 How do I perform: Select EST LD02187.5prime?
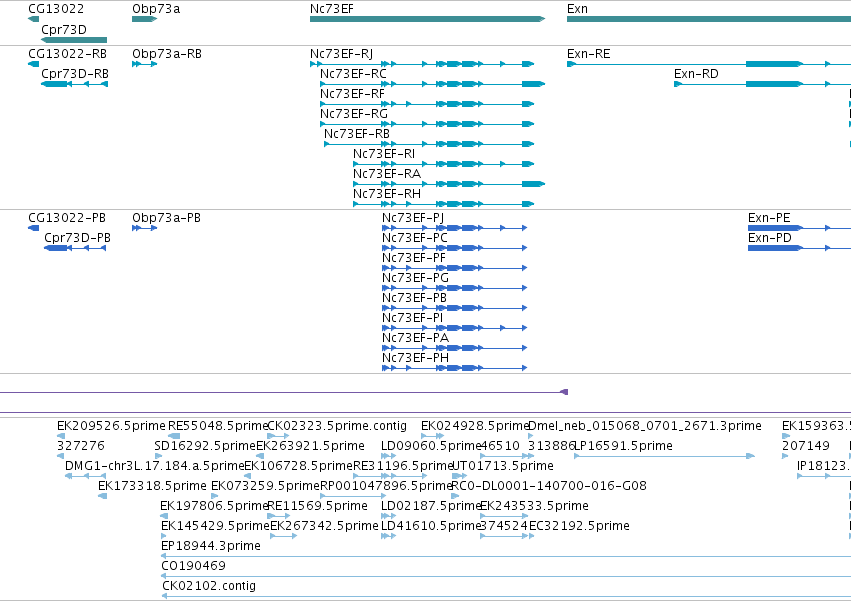(430, 506)
